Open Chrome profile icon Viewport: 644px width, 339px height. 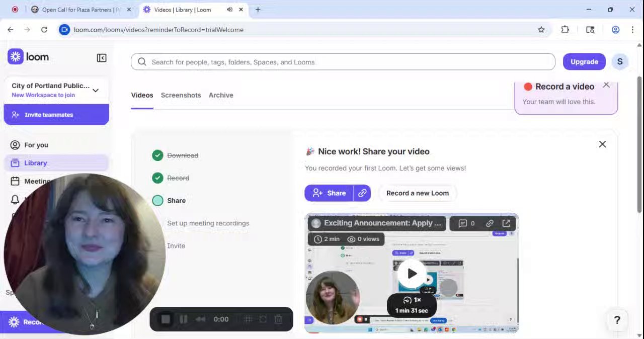click(615, 30)
